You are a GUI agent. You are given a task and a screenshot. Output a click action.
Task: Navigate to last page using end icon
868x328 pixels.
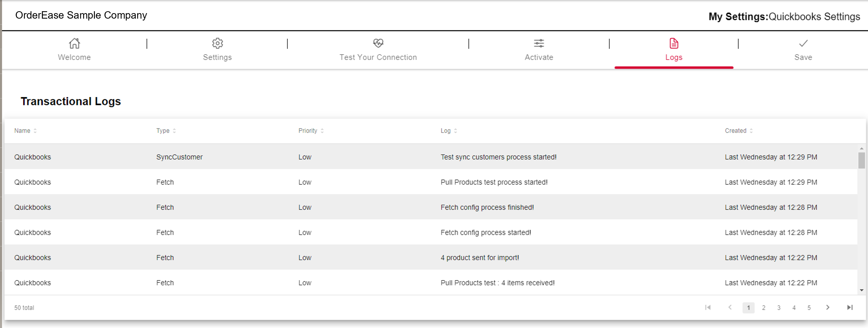pyautogui.click(x=850, y=308)
